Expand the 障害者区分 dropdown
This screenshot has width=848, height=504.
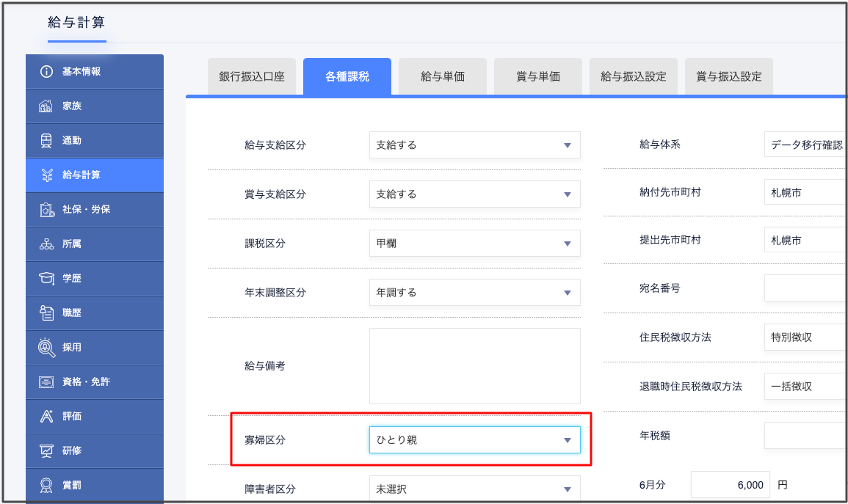click(474, 489)
